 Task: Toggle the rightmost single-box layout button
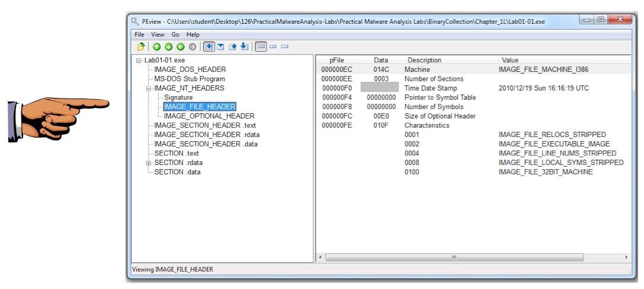pos(285,46)
